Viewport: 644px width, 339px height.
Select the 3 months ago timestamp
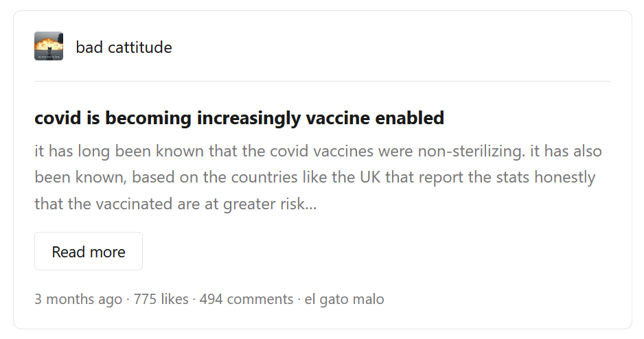point(78,299)
